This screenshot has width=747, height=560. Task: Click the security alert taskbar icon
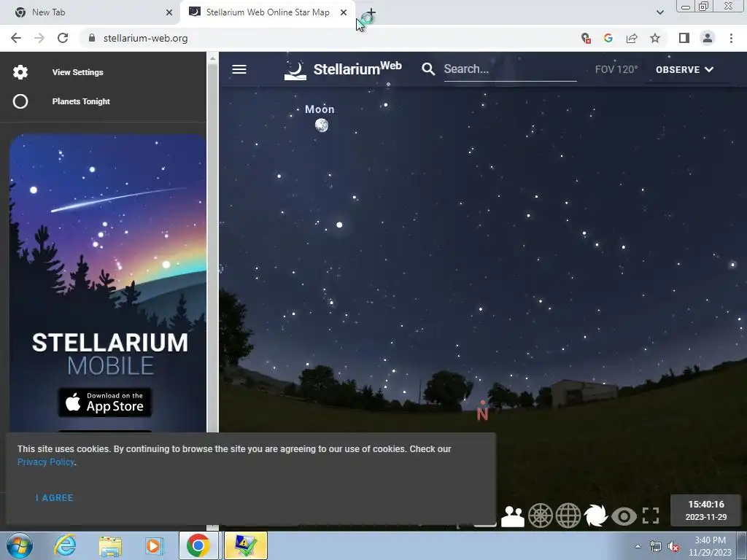[245, 545]
